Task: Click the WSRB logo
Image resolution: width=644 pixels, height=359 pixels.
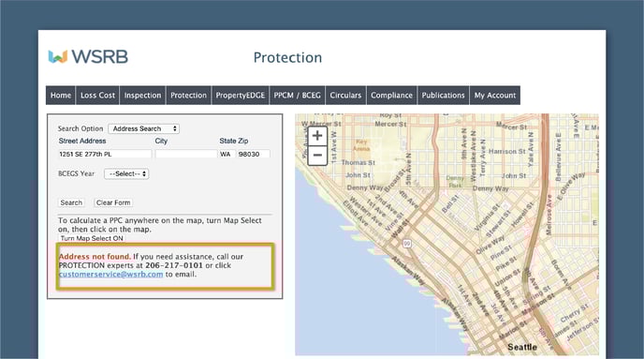Action: [88, 57]
